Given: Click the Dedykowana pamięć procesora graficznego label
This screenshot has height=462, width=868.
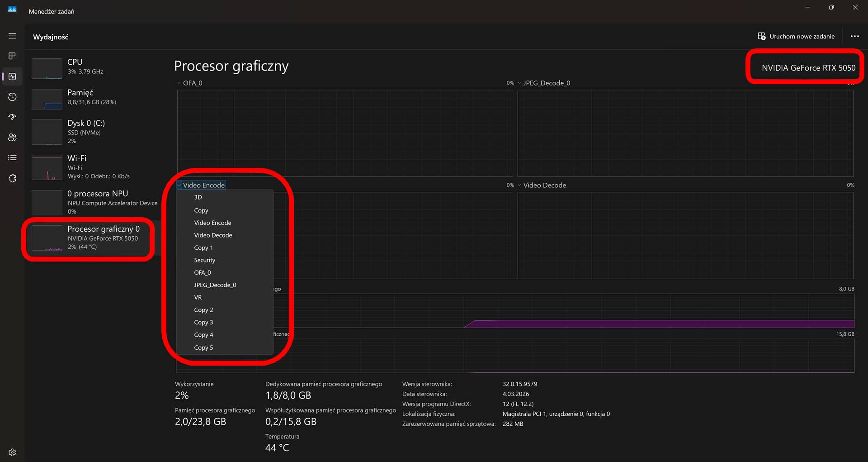Looking at the screenshot, I should [324, 384].
